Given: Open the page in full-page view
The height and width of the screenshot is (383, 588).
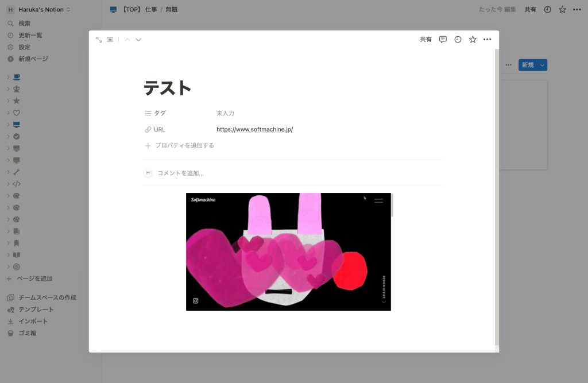Looking at the screenshot, I should point(99,40).
